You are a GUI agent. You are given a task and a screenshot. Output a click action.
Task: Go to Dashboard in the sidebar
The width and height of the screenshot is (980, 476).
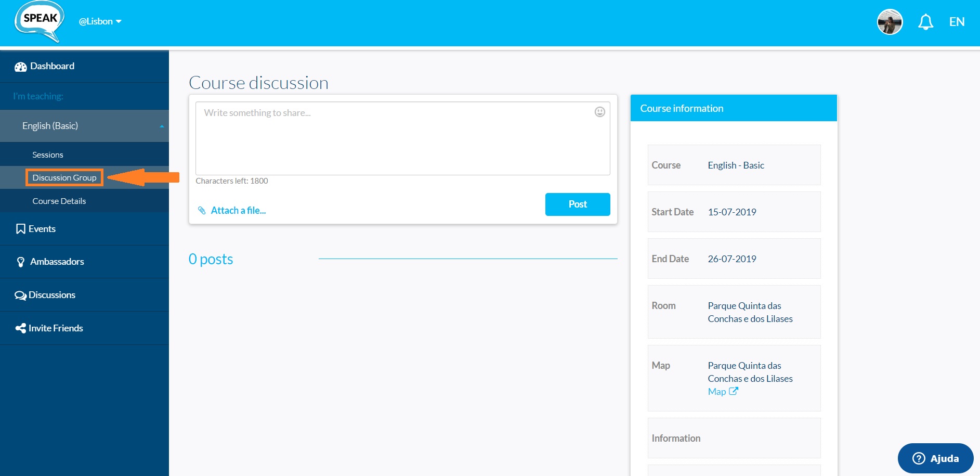click(x=84, y=67)
